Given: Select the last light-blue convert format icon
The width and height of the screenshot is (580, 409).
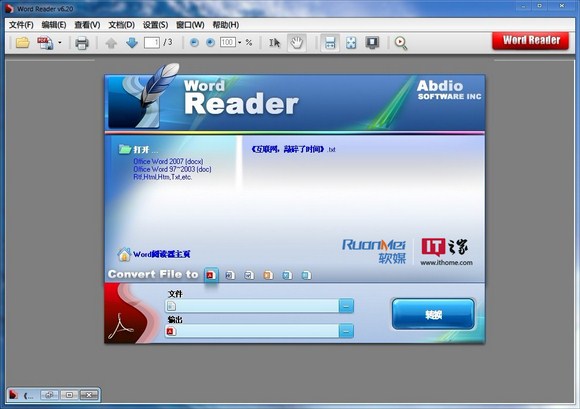Looking at the screenshot, I should coord(306,275).
